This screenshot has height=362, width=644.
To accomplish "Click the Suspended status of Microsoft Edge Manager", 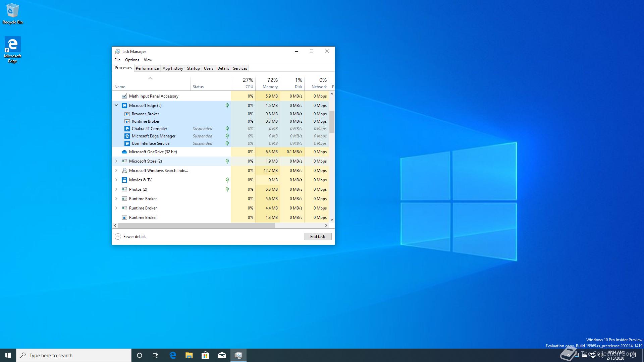I will click(202, 136).
